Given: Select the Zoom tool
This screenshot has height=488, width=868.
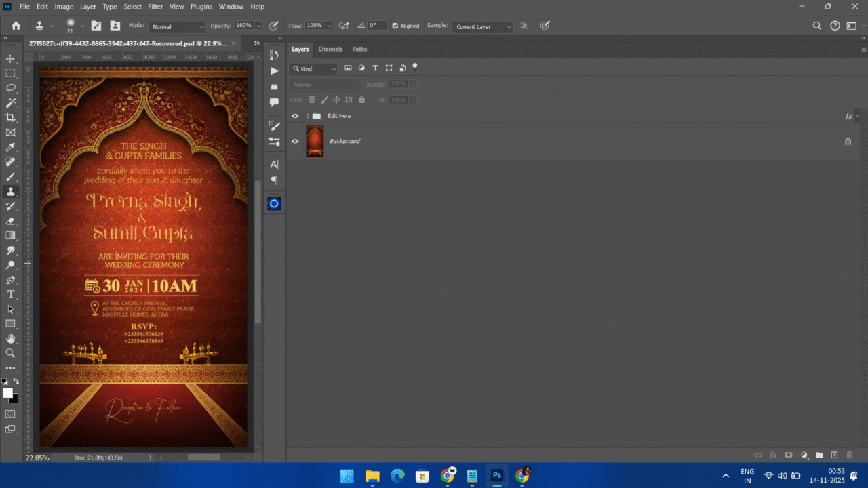Looking at the screenshot, I should coord(11,352).
